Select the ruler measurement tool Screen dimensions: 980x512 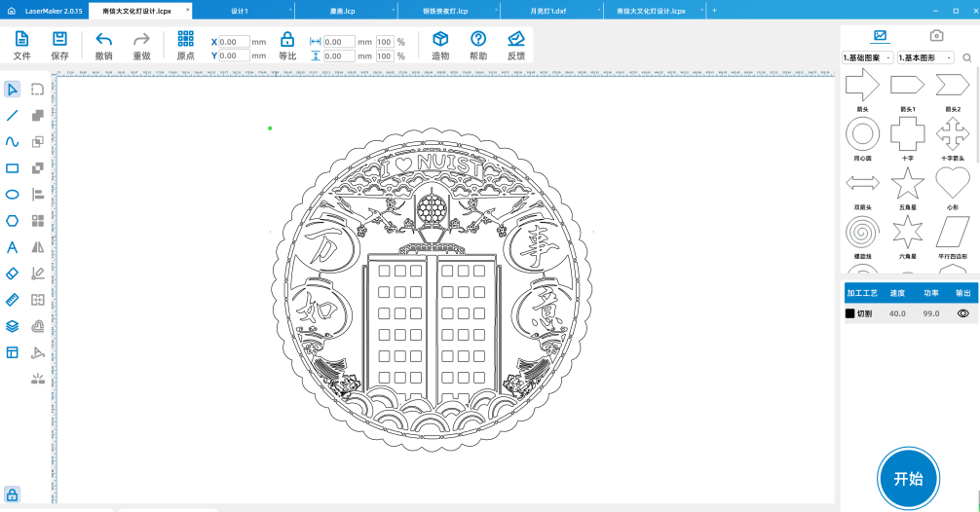coord(13,300)
